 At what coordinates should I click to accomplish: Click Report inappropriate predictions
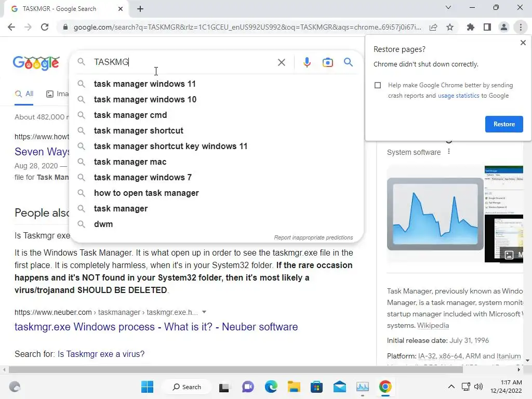click(x=313, y=237)
